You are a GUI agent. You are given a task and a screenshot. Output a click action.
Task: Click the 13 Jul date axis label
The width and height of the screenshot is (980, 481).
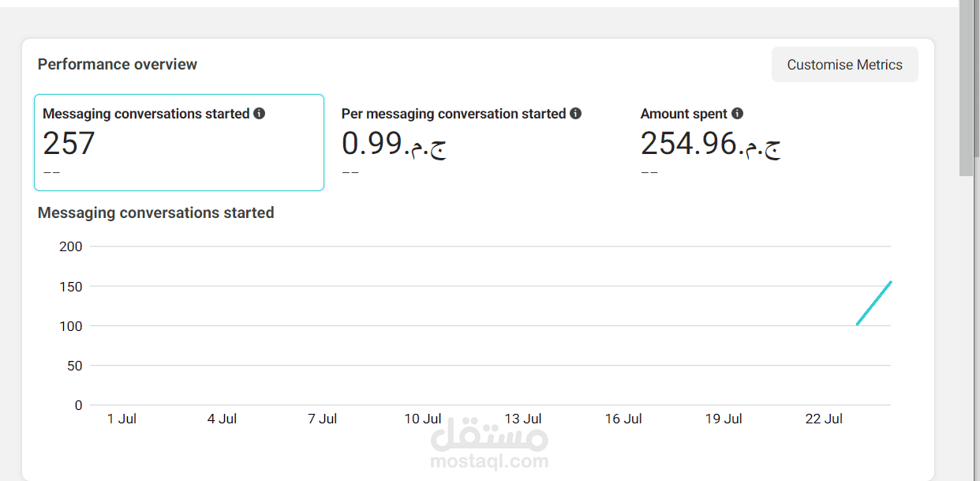tap(523, 419)
